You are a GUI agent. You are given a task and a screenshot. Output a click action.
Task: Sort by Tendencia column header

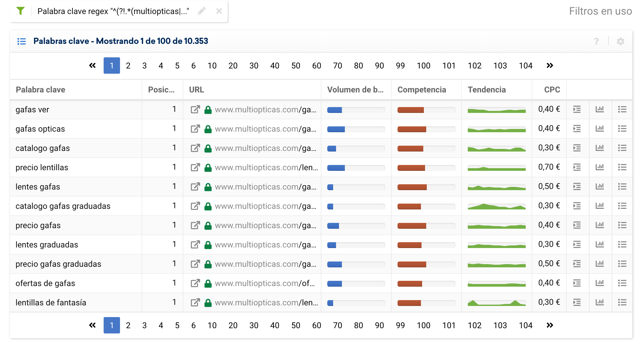487,90
